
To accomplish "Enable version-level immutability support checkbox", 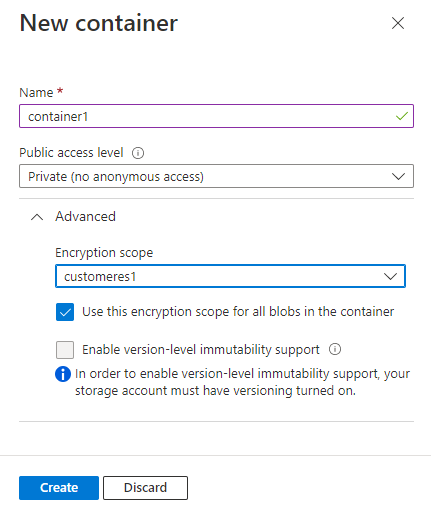I will point(65,350).
